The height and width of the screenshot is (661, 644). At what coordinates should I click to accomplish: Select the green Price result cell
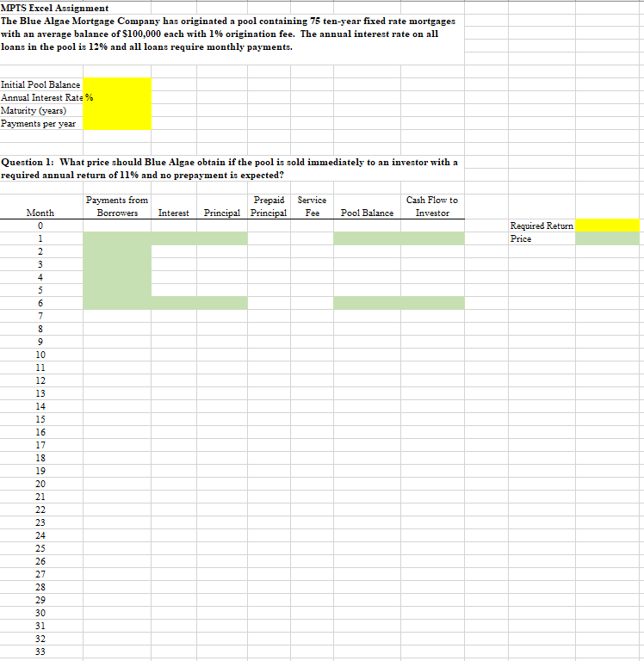pos(607,238)
